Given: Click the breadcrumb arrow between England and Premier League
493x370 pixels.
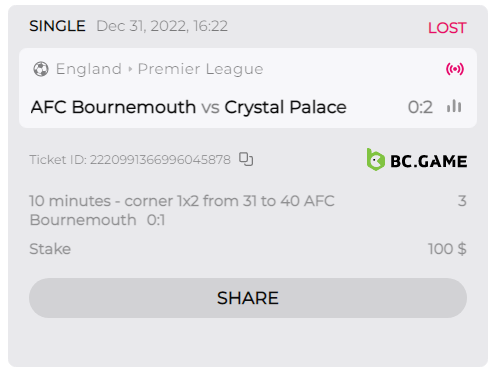Looking at the screenshot, I should 130,69.
